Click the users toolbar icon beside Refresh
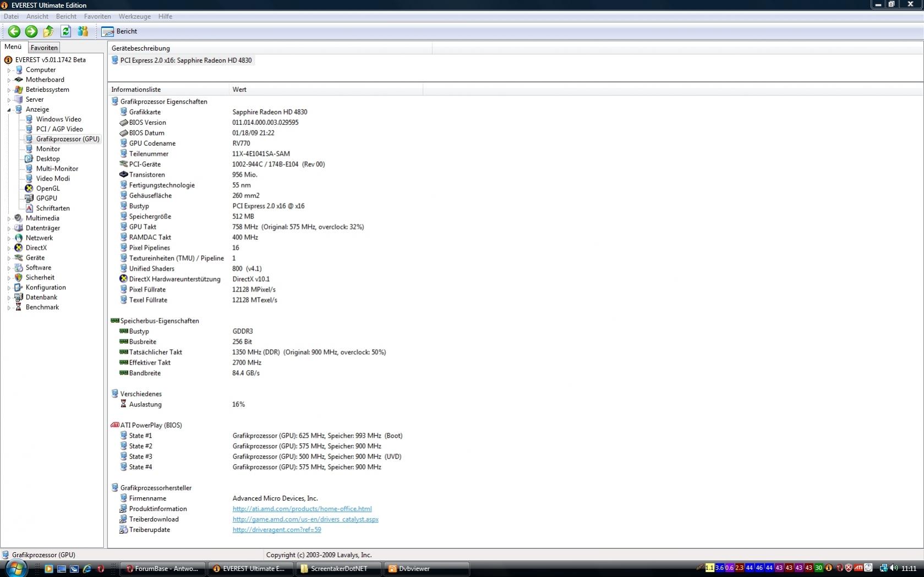 [x=83, y=31]
